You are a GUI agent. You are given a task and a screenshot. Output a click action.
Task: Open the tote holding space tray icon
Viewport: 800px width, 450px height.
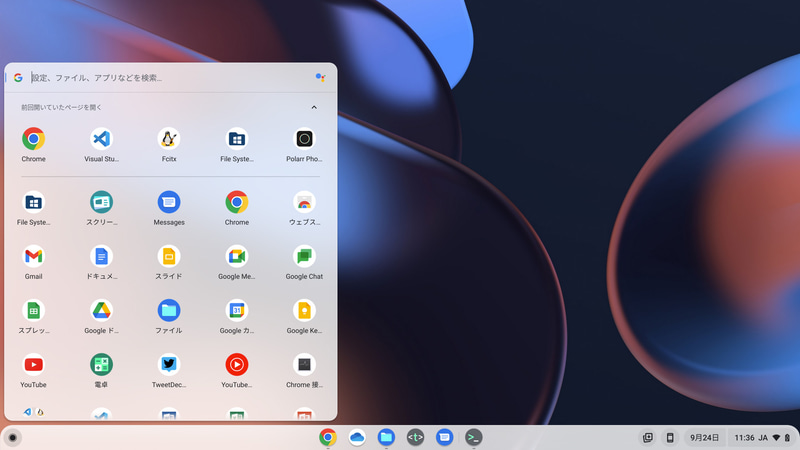coord(647,438)
